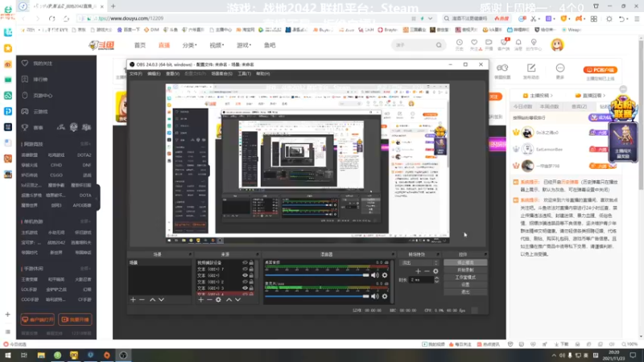Mute the 桌面音频 speaker icon
The width and height of the screenshot is (644, 362).
(x=375, y=275)
